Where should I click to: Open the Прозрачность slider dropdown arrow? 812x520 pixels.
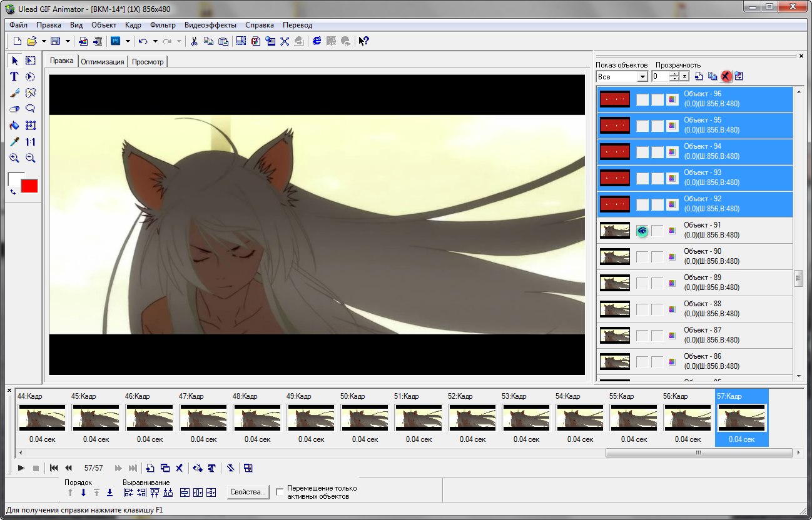click(x=685, y=77)
